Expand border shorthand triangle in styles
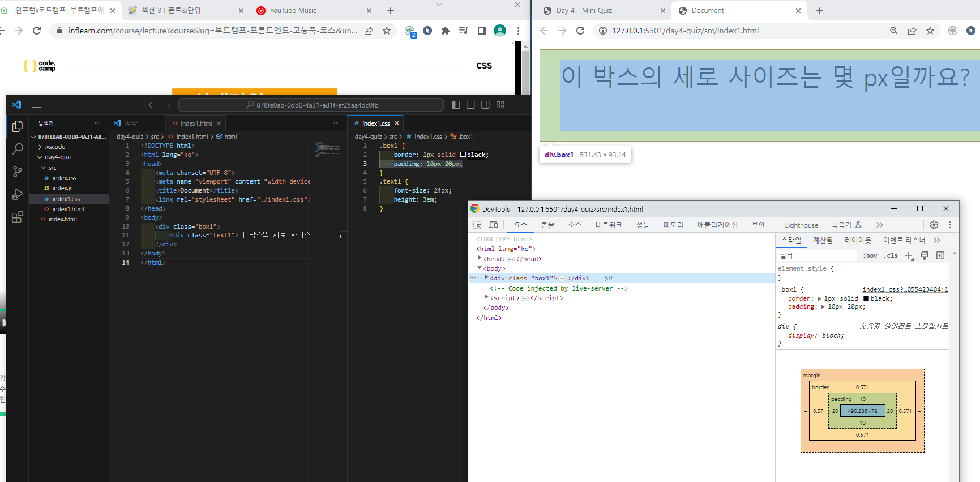Image resolution: width=980 pixels, height=482 pixels. (x=819, y=298)
